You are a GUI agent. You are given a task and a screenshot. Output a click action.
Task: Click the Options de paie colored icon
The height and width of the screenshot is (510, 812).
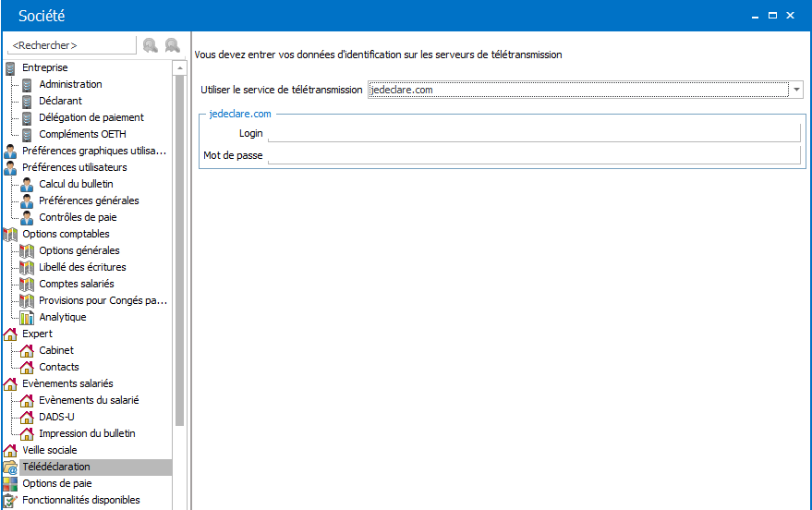pos(10,483)
